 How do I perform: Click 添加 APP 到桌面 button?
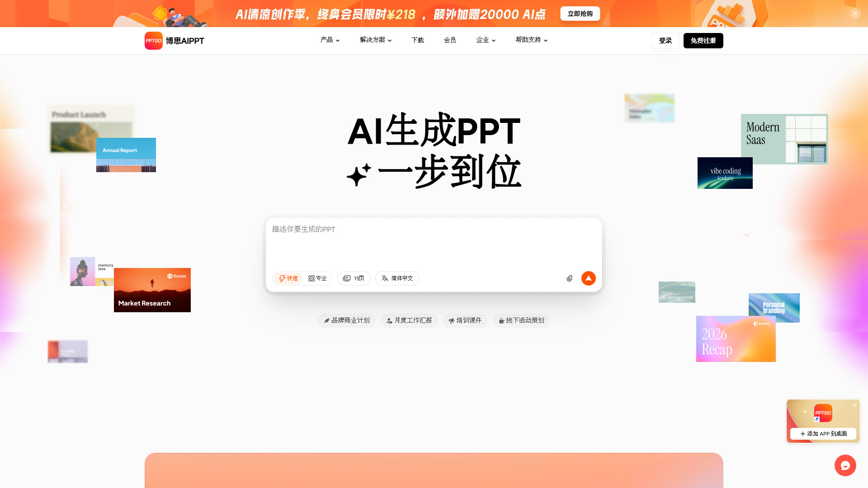click(x=823, y=434)
